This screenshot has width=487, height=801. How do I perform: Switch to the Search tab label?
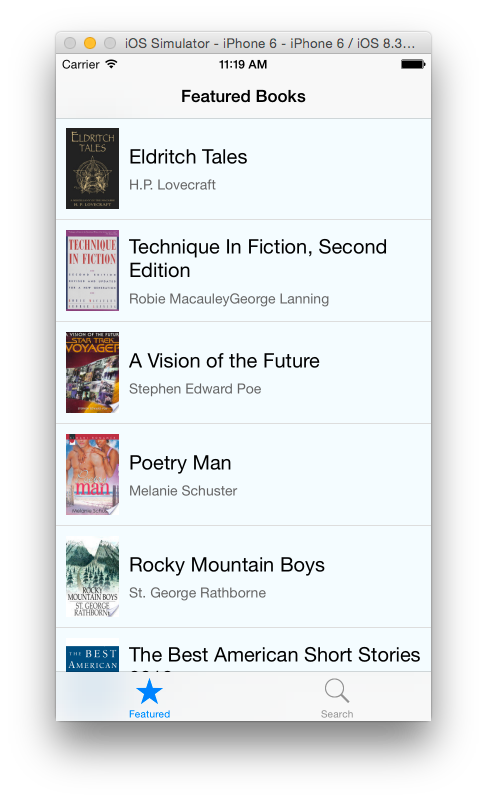[337, 714]
